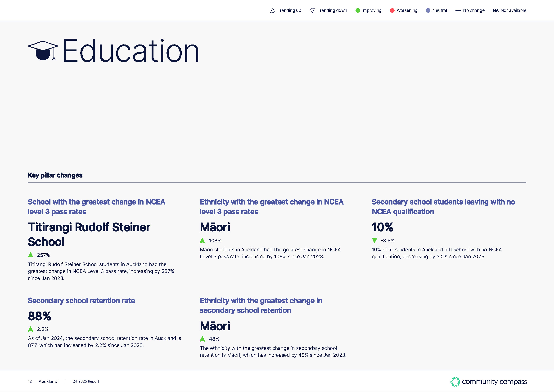554x392 pixels.
Task: Click the green down arrow beside -3.5%
Action: tap(374, 241)
